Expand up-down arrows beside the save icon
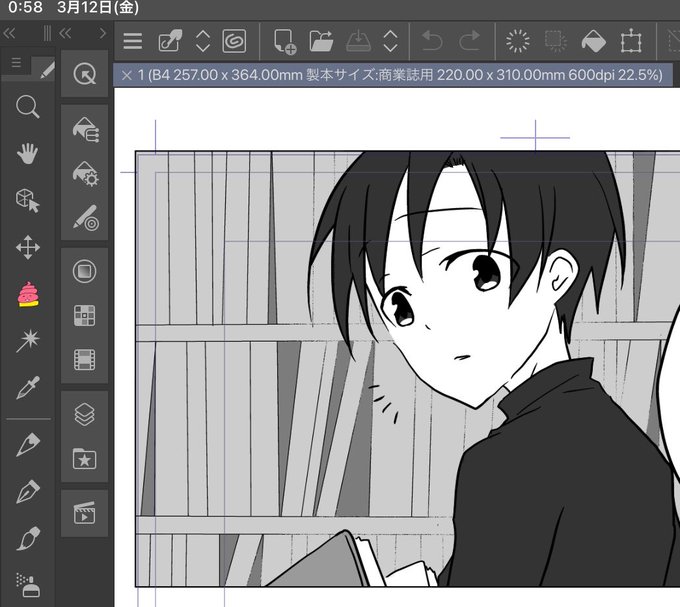Image resolution: width=680 pixels, height=607 pixels. pyautogui.click(x=391, y=42)
